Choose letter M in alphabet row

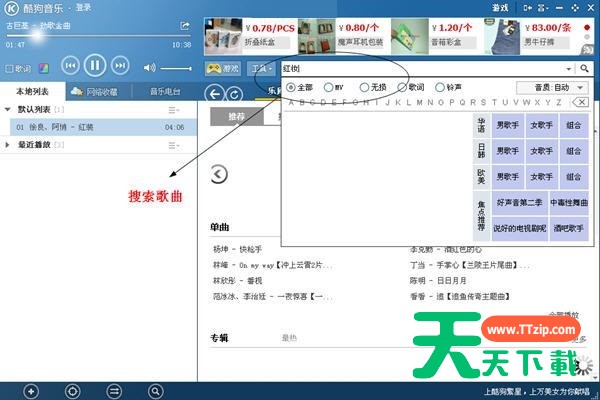click(x=419, y=102)
